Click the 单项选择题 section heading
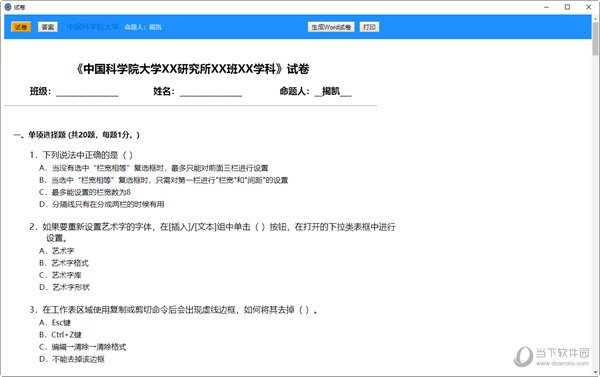The height and width of the screenshot is (377, 600). coord(77,135)
